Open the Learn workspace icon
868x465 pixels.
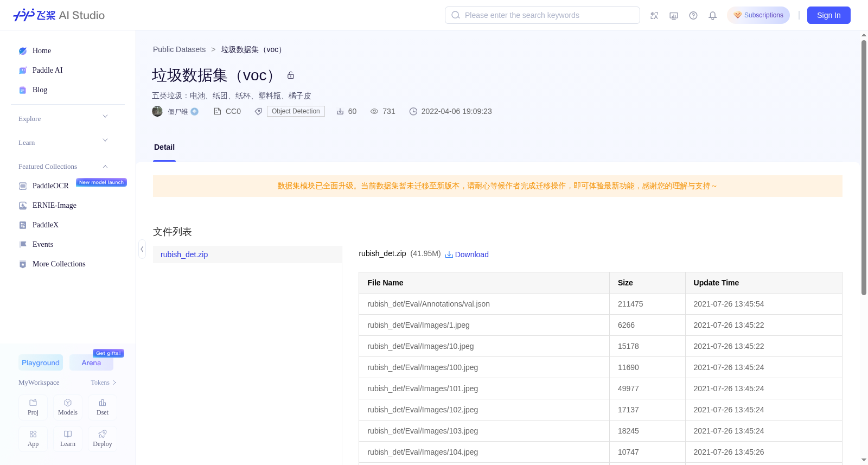68,439
